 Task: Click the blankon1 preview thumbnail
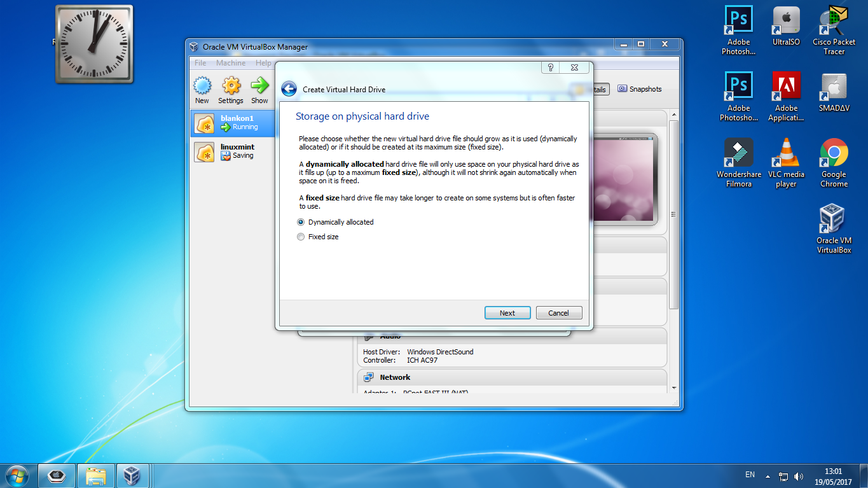tap(623, 179)
